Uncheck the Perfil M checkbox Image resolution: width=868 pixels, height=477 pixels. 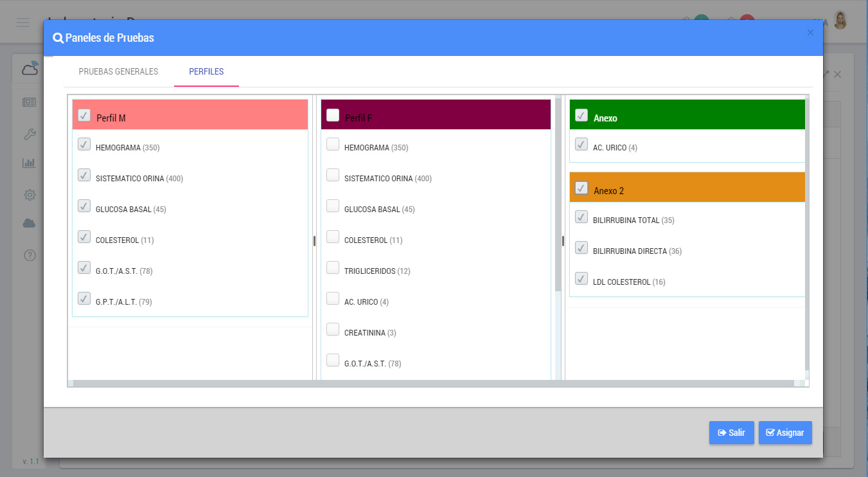tap(84, 115)
